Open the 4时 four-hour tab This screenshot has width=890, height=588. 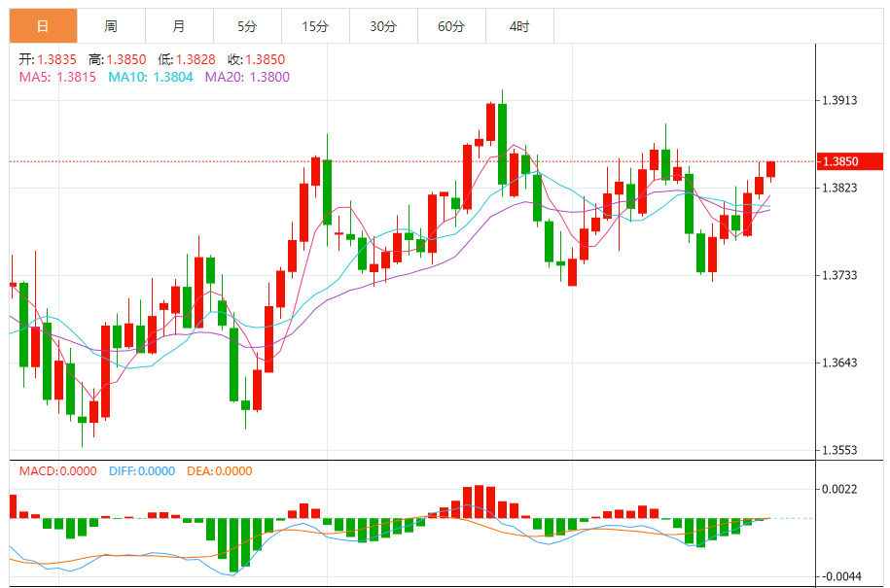coord(520,26)
